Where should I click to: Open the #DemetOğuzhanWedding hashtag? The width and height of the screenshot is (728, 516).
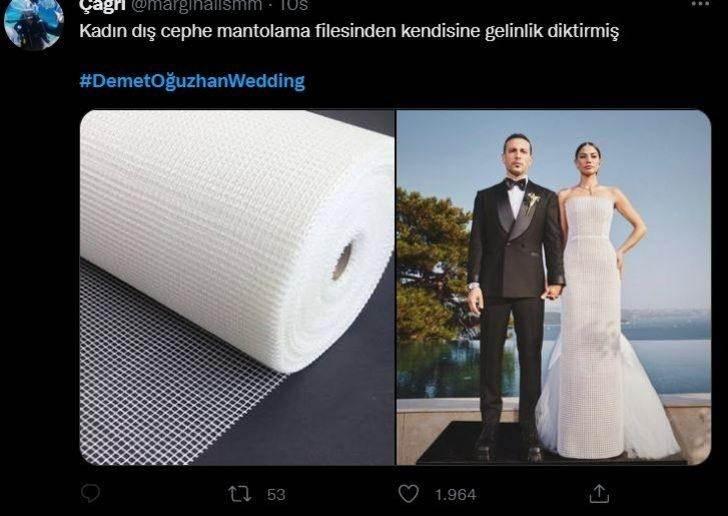click(x=192, y=81)
